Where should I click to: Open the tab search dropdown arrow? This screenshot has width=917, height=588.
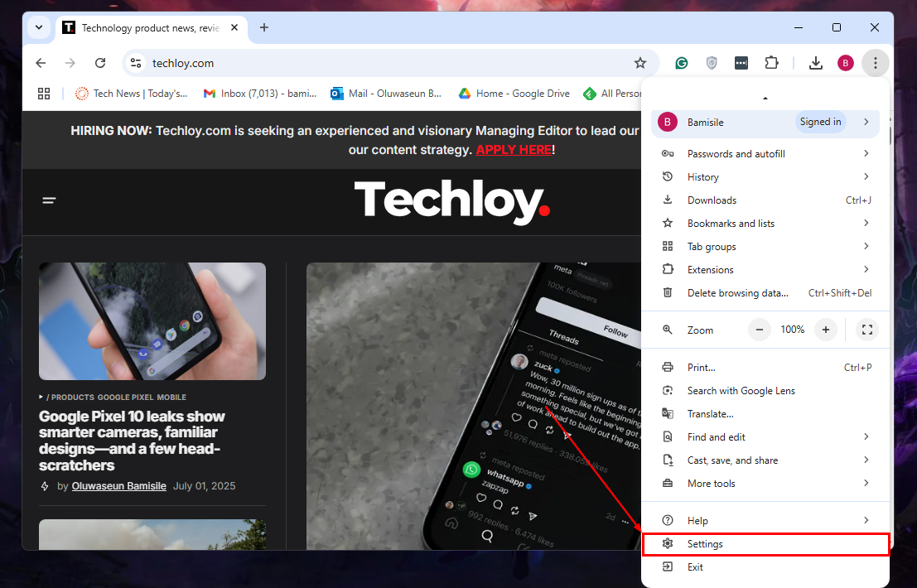[x=39, y=27]
